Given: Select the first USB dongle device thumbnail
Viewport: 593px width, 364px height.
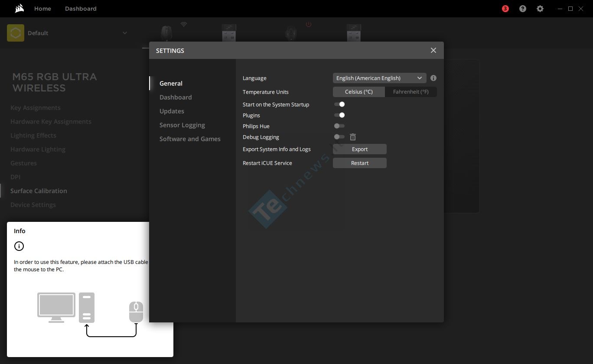Looking at the screenshot, I should click(x=229, y=33).
